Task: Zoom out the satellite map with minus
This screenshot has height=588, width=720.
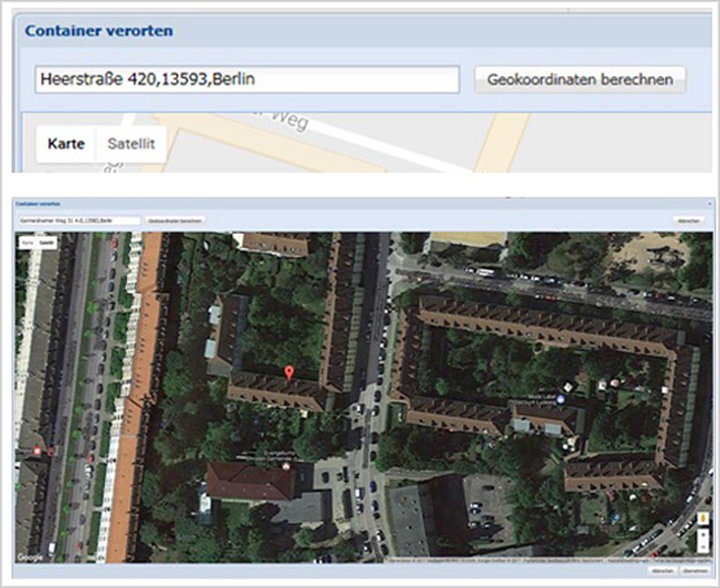Action: pyautogui.click(x=703, y=548)
